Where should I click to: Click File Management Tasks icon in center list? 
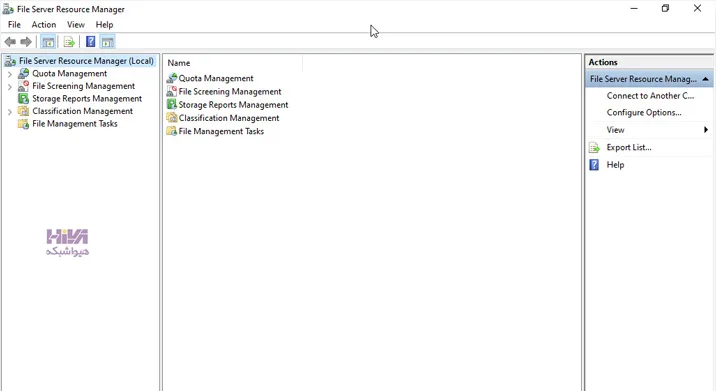tap(172, 131)
